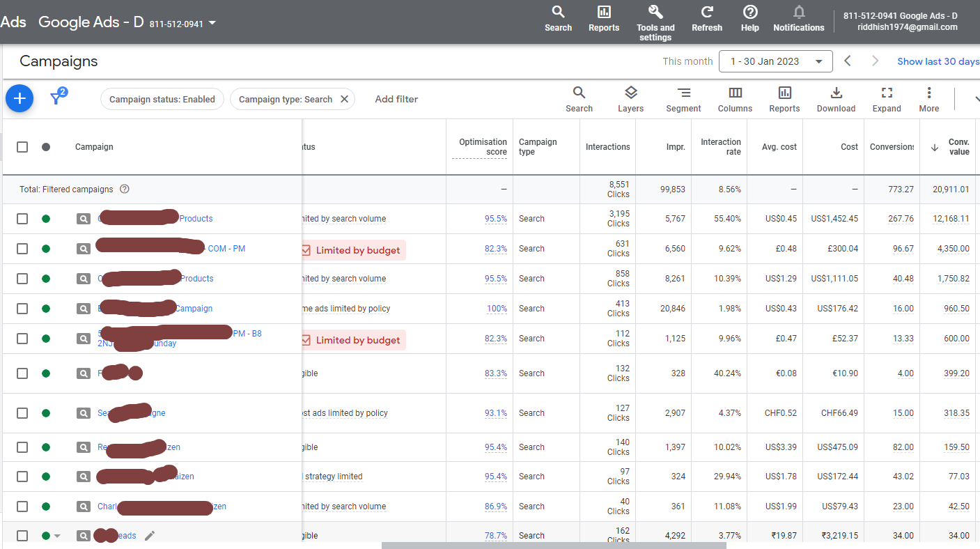
Task: Remove the Campaign type: Search filter
Action: point(344,99)
